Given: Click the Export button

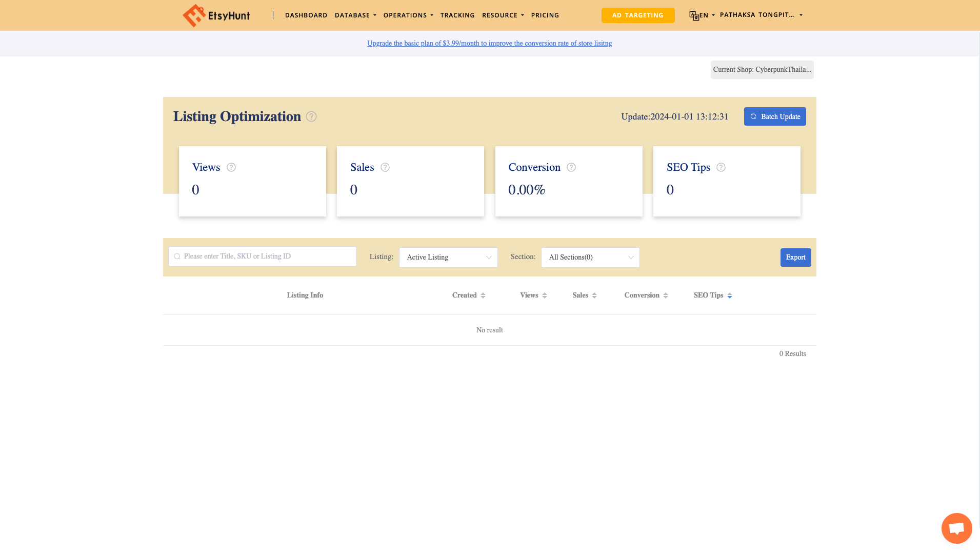Looking at the screenshot, I should point(795,257).
